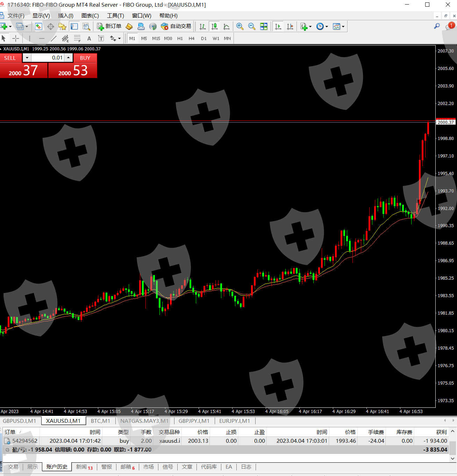The width and height of the screenshot is (457, 476).
Task: Select the H4 timeframe button
Action: click(x=192, y=38)
